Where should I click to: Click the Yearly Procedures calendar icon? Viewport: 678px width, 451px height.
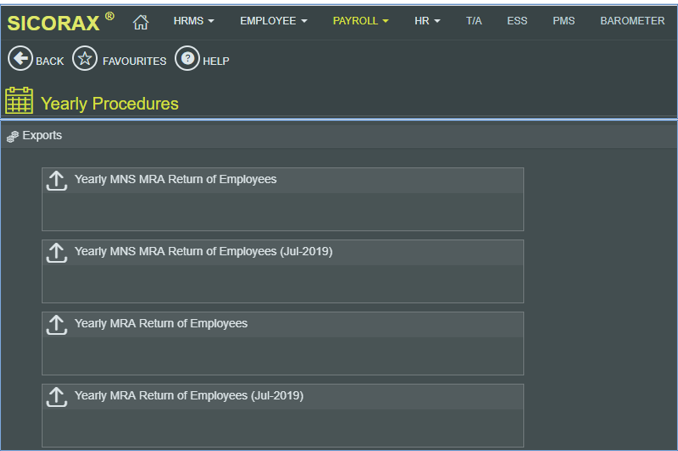point(19,101)
